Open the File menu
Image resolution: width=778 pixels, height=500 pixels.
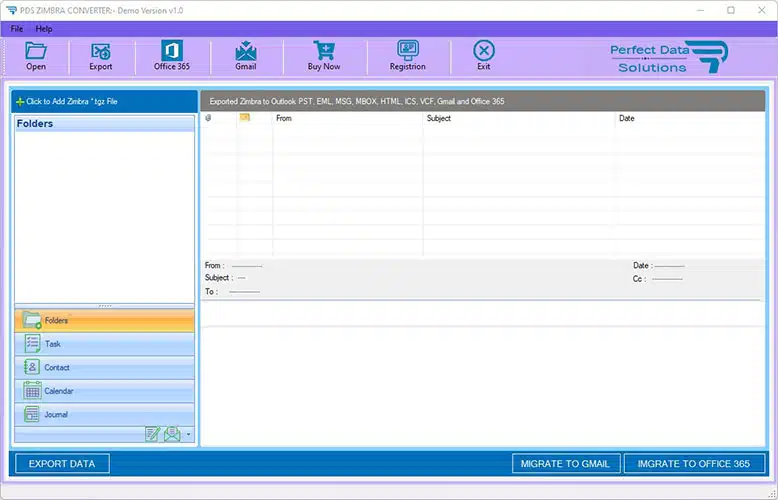click(x=17, y=29)
